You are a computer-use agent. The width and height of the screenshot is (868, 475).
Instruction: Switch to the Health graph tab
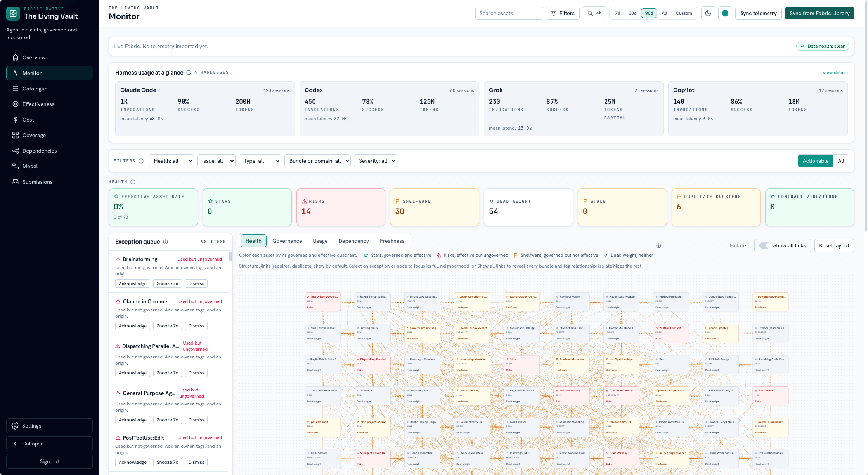[x=253, y=241]
